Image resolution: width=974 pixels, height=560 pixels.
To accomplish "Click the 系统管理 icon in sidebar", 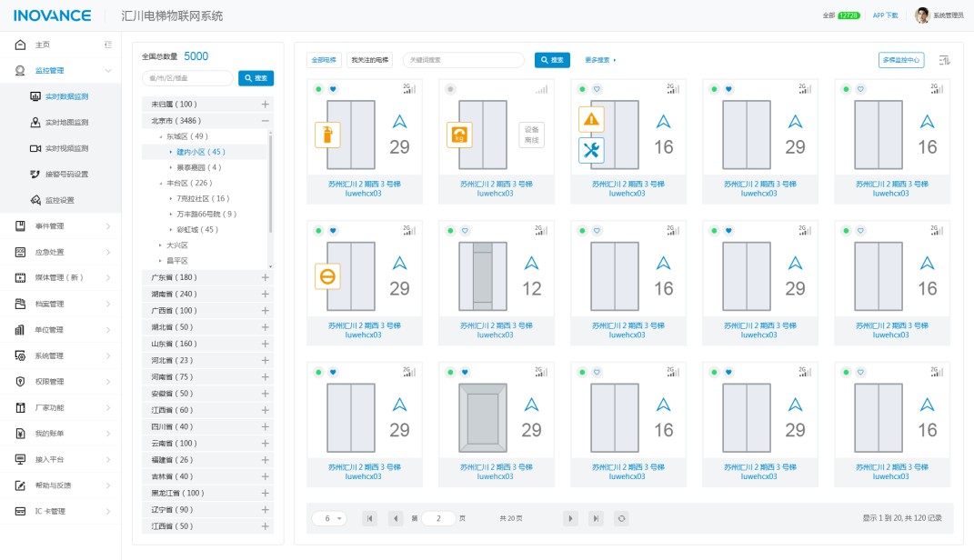I will (x=21, y=355).
